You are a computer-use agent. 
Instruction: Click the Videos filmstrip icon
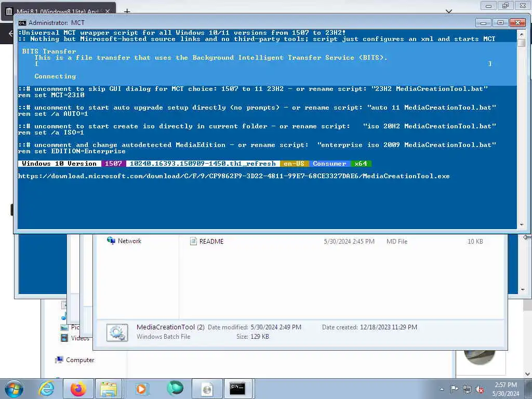pyautogui.click(x=64, y=338)
